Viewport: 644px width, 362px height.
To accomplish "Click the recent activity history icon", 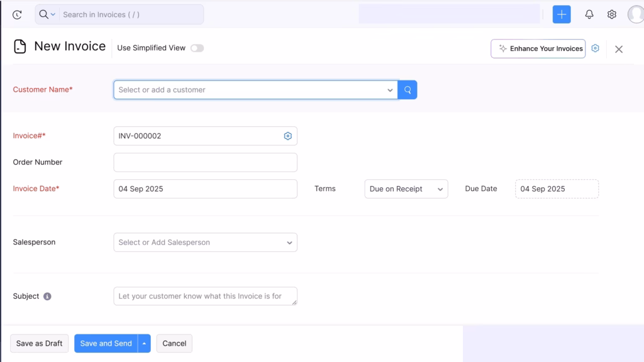I will (x=17, y=14).
